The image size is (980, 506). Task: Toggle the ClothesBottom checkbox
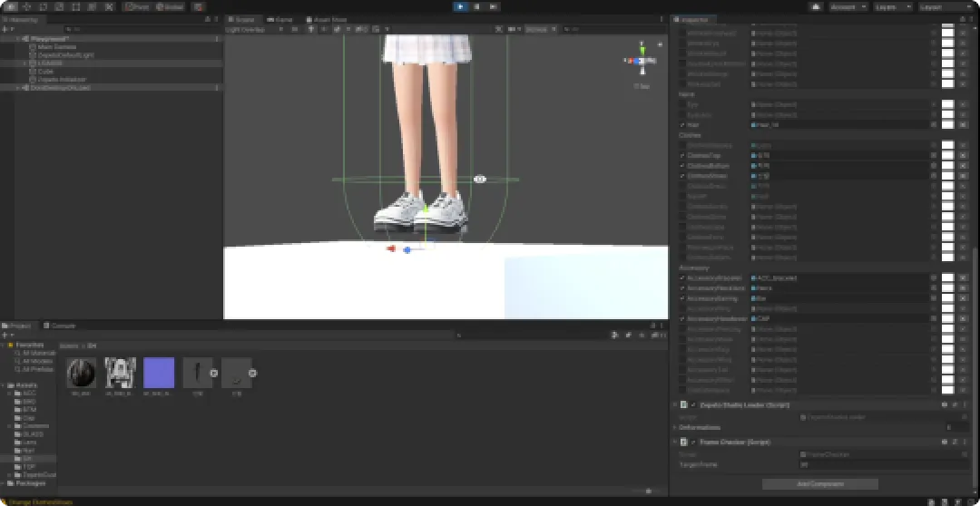tap(682, 166)
